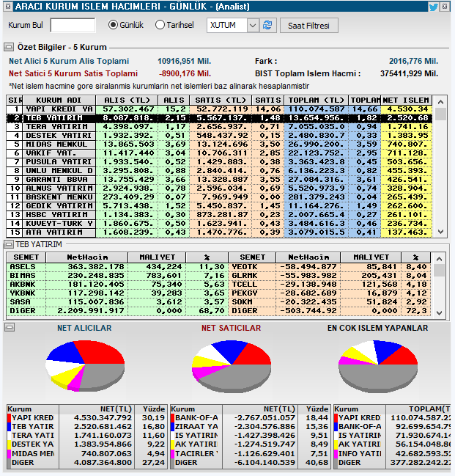Sort by TOPLAM (TL) column header

click(316, 100)
